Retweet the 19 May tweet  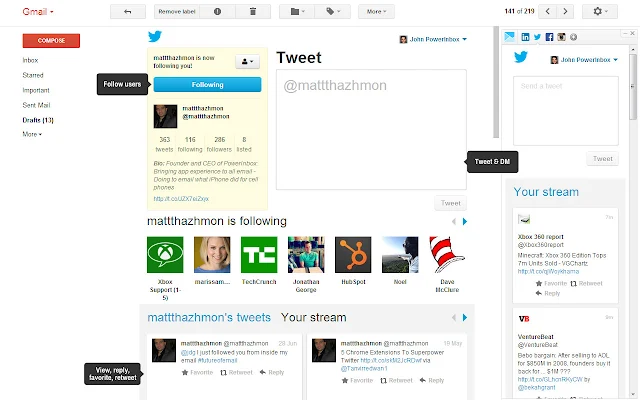[396, 380]
